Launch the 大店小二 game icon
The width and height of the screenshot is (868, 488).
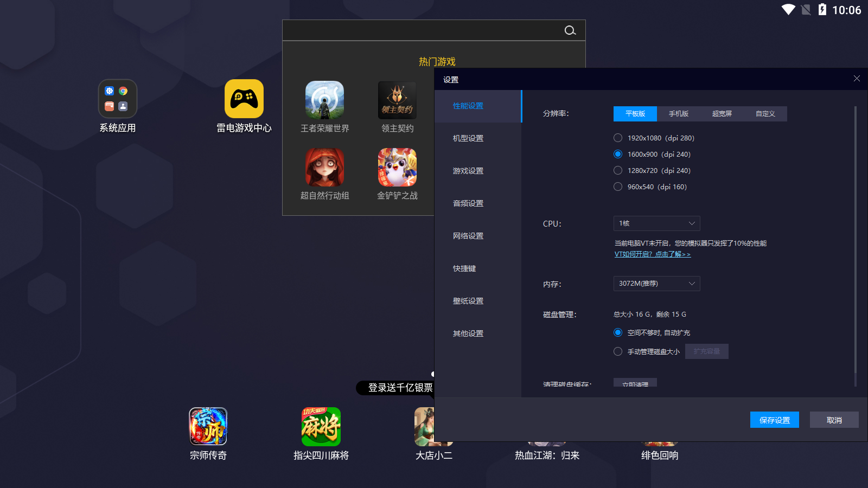tap(424, 426)
